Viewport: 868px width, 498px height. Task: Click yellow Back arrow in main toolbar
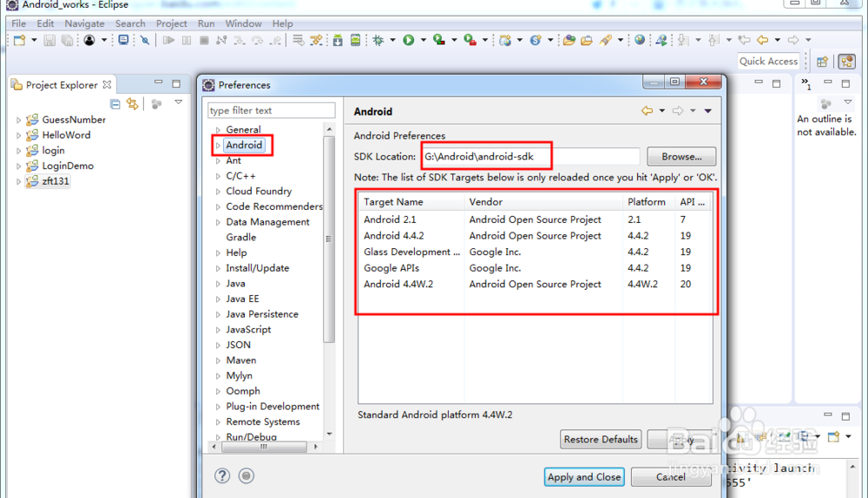763,40
